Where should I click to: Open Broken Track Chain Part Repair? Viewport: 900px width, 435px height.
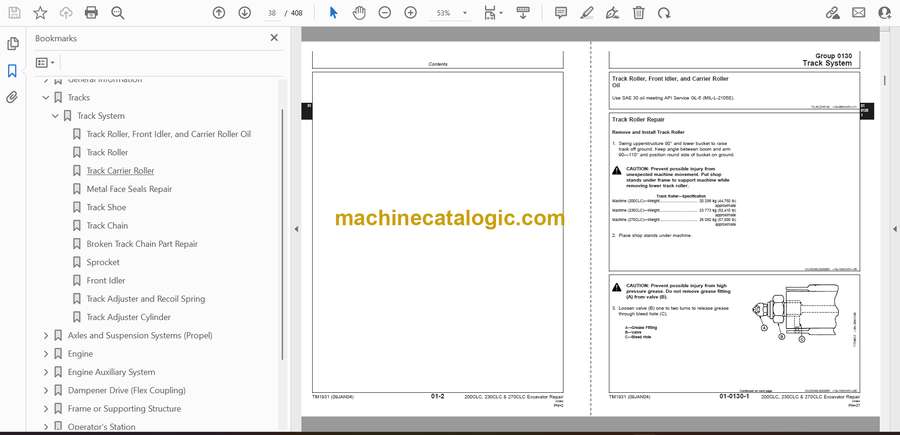point(142,244)
